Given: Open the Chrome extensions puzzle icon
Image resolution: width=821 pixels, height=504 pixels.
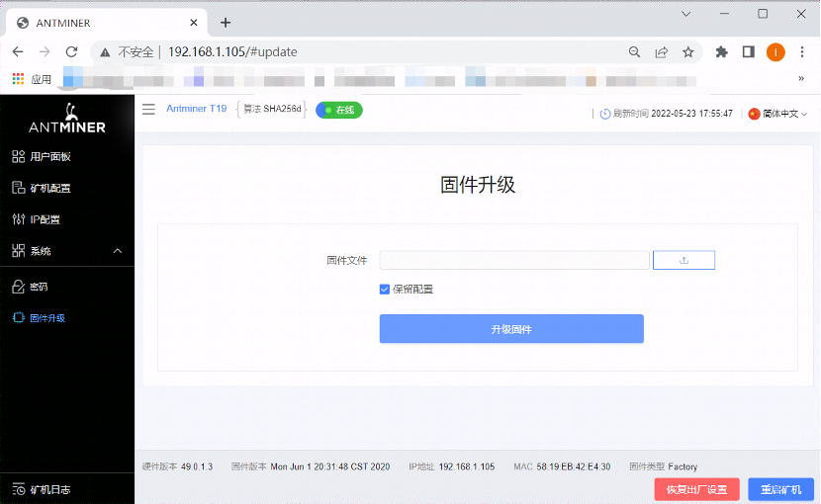Looking at the screenshot, I should pyautogui.click(x=721, y=51).
